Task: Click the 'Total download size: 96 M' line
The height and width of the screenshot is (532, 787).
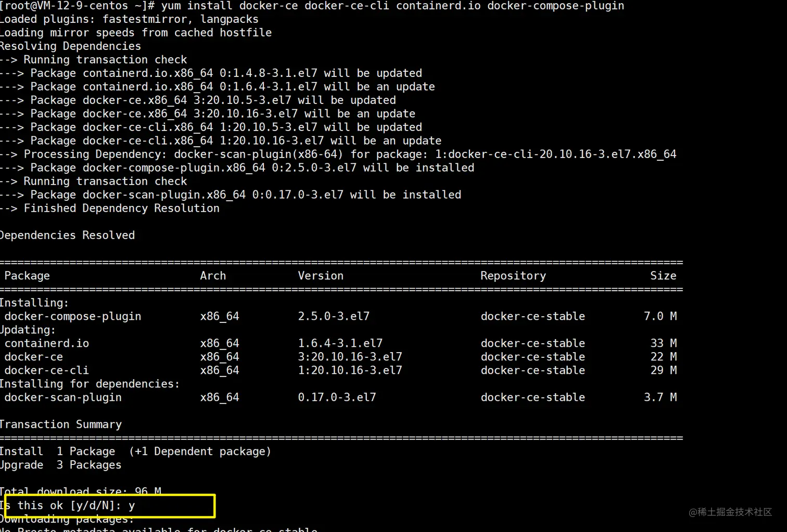Action: [x=81, y=491]
